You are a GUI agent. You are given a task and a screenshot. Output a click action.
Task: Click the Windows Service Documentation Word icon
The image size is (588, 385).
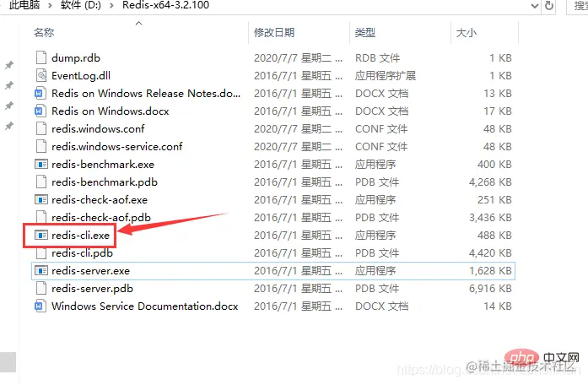40,306
